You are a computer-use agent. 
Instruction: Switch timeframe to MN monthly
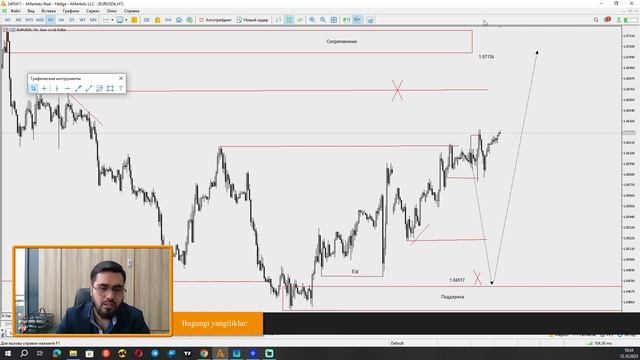[x=93, y=20]
